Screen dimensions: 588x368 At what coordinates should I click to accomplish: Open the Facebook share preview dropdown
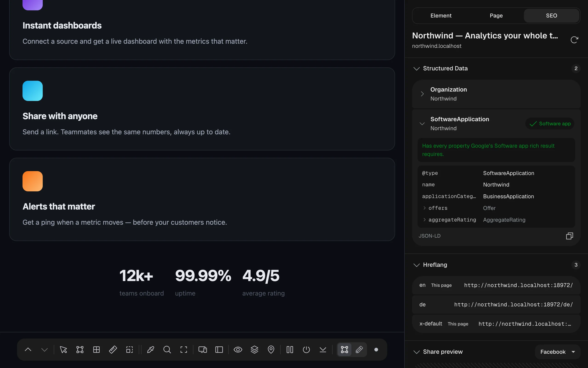tap(558, 352)
